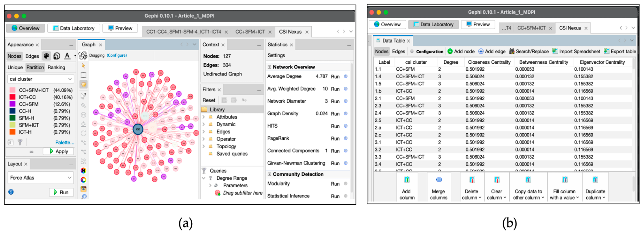Image resolution: width=644 pixels, height=234 pixels.
Task: Collapse the Community Detection section
Action: [270, 174]
